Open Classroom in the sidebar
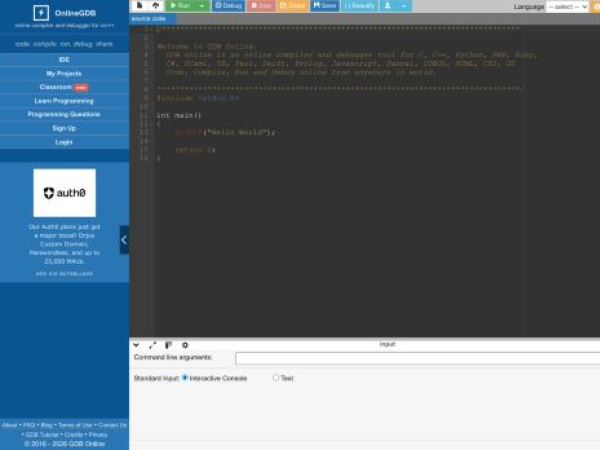Image resolution: width=600 pixels, height=450 pixels. (64, 87)
